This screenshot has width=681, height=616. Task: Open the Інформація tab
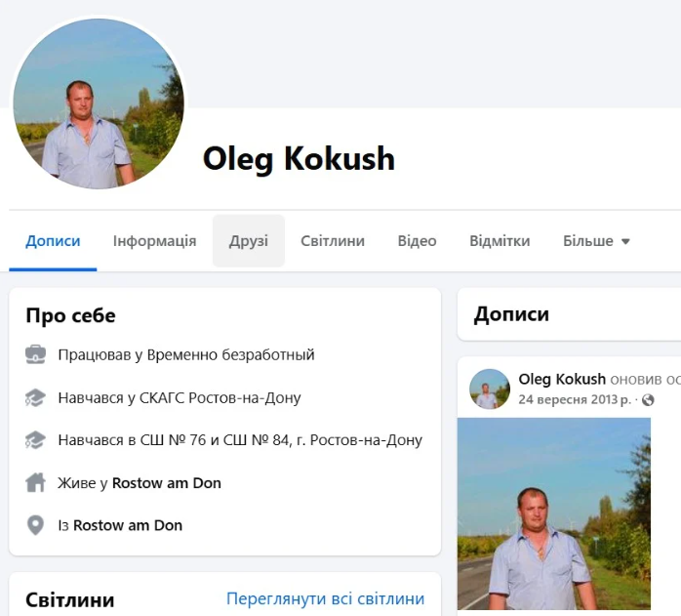point(154,241)
